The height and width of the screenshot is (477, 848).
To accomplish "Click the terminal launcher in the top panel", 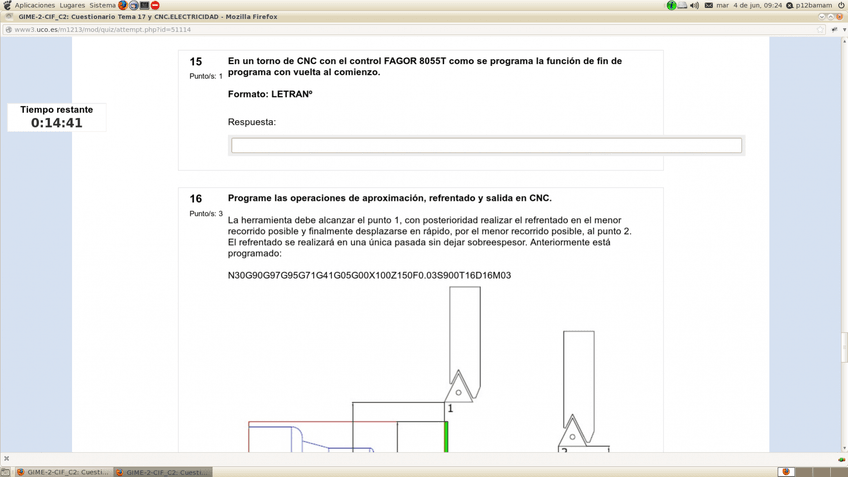I will coord(145,6).
